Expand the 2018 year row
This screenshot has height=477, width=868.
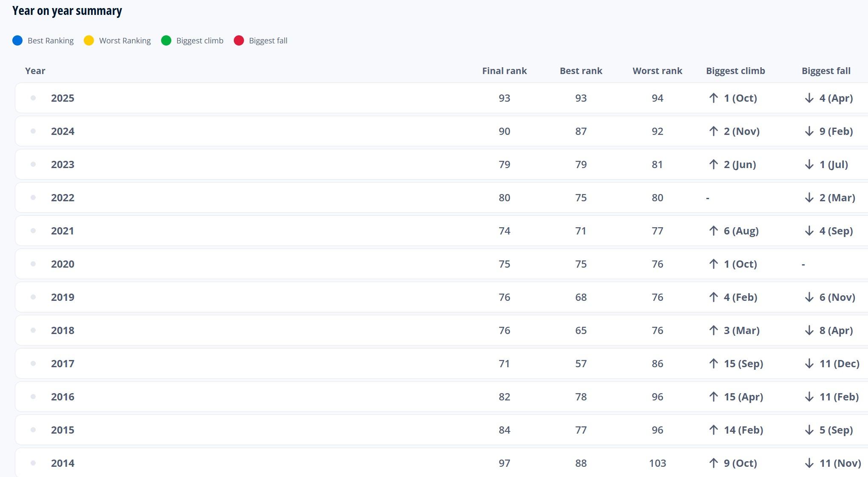tap(62, 331)
